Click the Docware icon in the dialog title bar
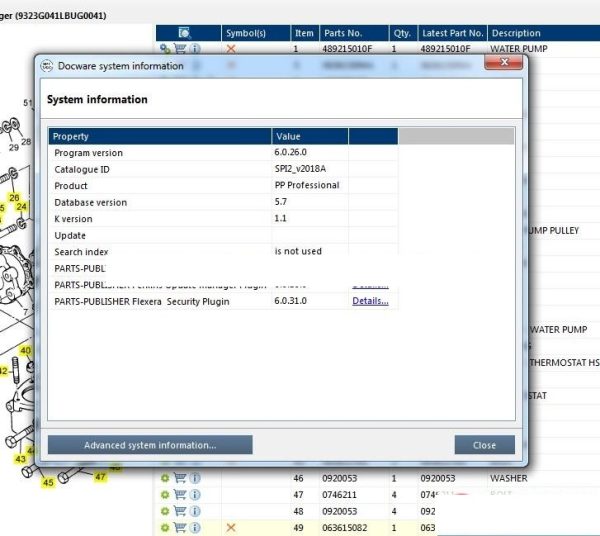Screen dimensions: 600x536 (x=47, y=66)
